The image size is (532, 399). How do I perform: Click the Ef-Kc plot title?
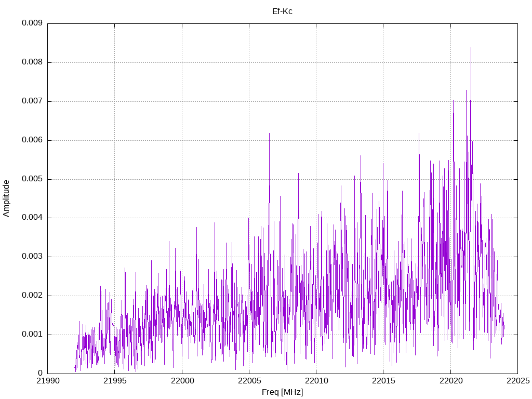282,11
